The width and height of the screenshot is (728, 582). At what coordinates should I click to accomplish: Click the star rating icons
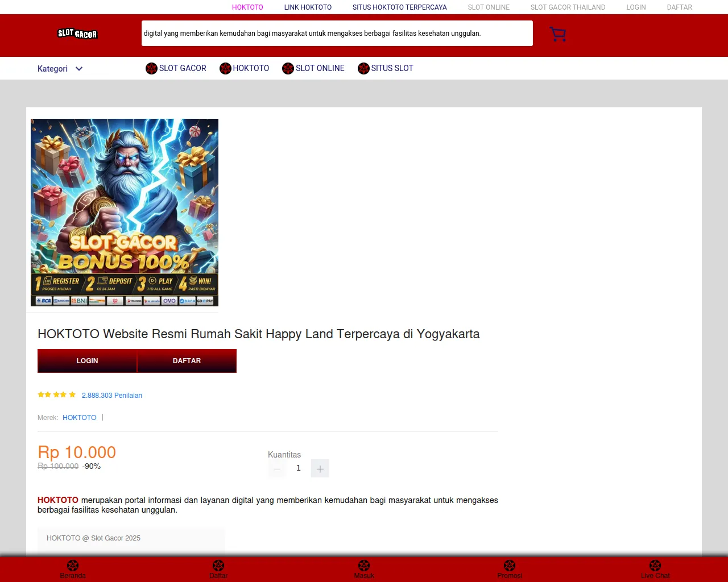(x=57, y=394)
